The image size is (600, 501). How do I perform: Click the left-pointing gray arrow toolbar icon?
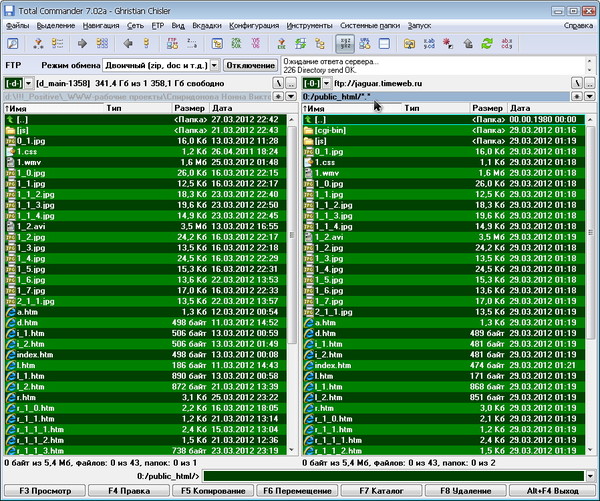(128, 43)
